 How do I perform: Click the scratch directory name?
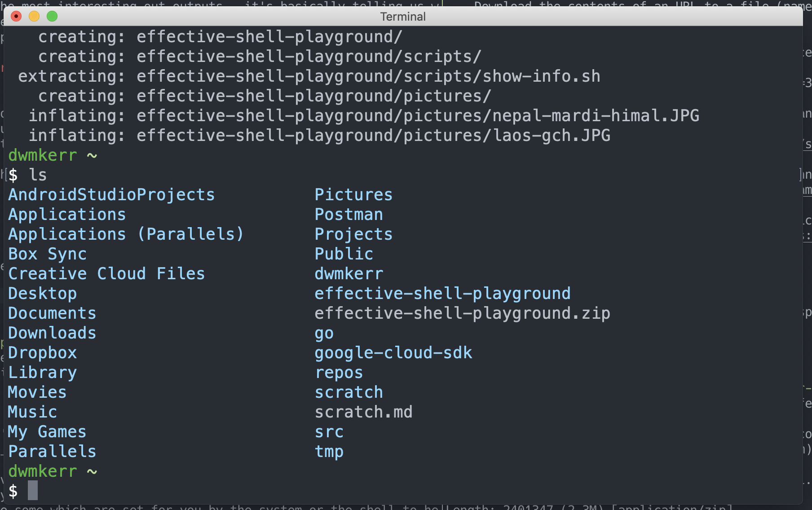point(349,392)
